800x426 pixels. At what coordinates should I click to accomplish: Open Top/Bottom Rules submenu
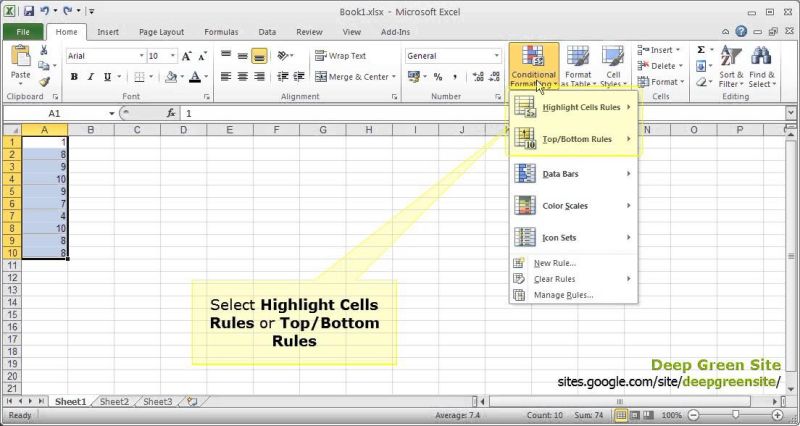point(573,139)
